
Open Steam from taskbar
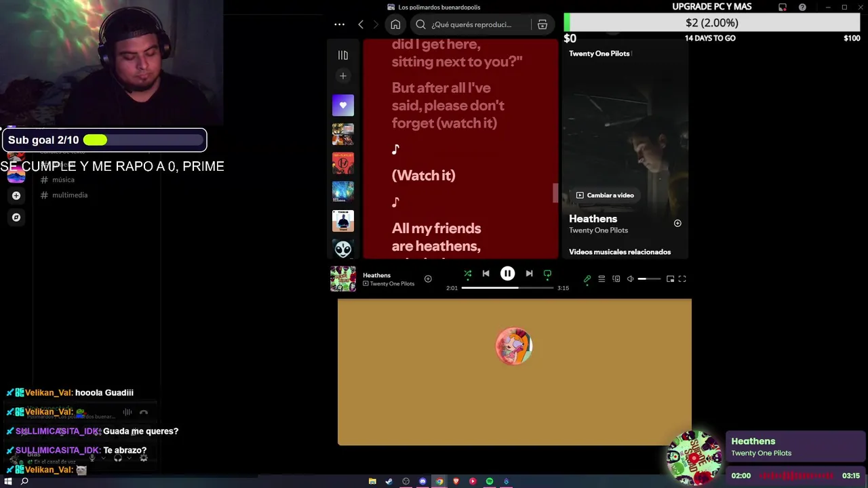389,481
